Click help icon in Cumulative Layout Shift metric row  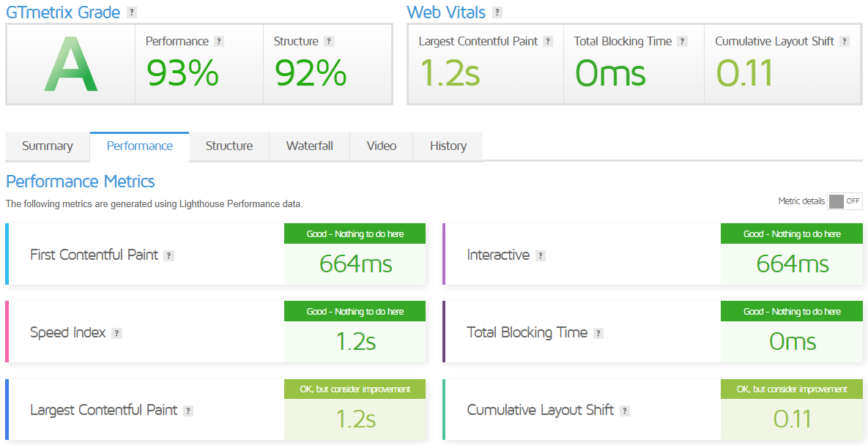624,411
